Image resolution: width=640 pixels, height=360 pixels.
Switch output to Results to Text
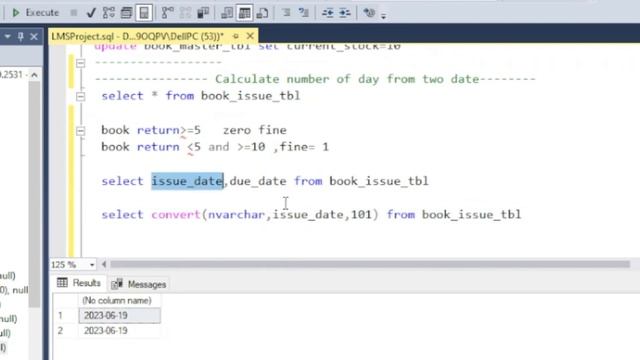pyautogui.click(x=227, y=13)
